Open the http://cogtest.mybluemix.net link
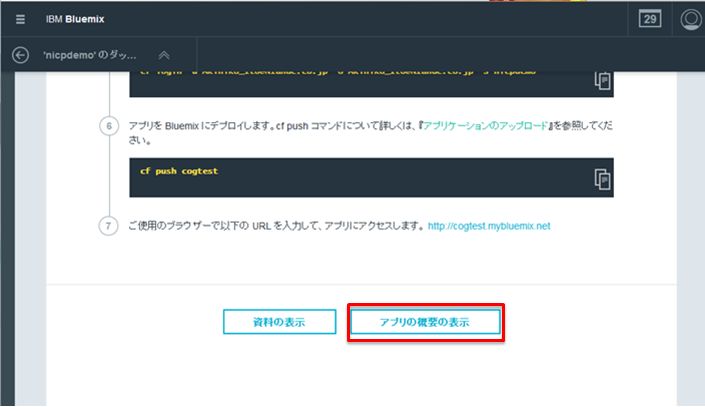Image resolution: width=705 pixels, height=407 pixels. [x=488, y=226]
